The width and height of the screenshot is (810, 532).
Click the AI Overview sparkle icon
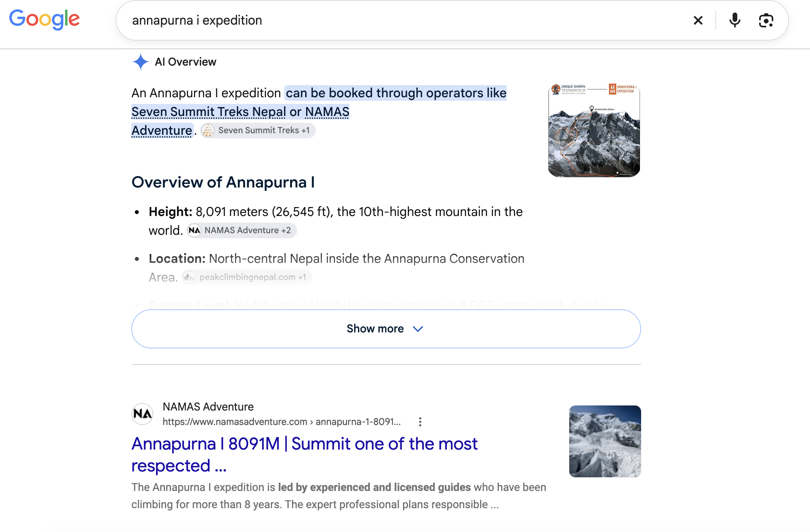(x=140, y=62)
